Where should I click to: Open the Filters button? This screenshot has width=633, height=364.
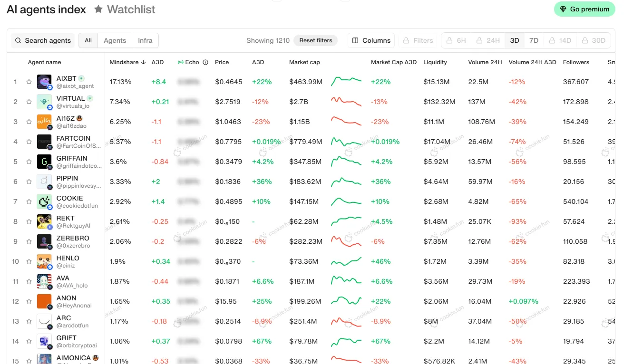[x=418, y=40]
